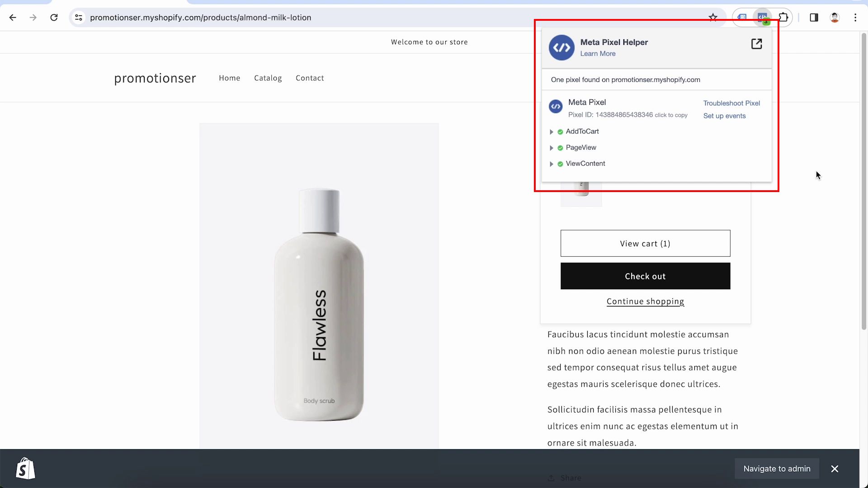Click the Check out button
868x488 pixels.
645,276
